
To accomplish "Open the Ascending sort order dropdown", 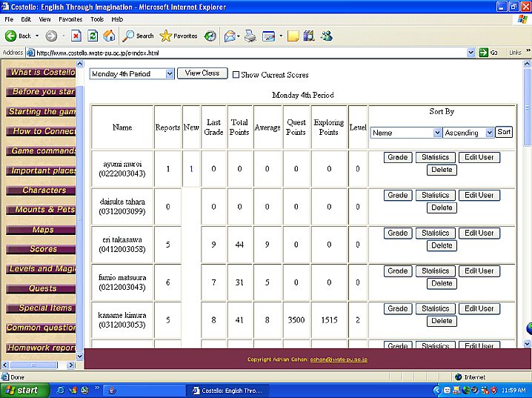I will 489,133.
